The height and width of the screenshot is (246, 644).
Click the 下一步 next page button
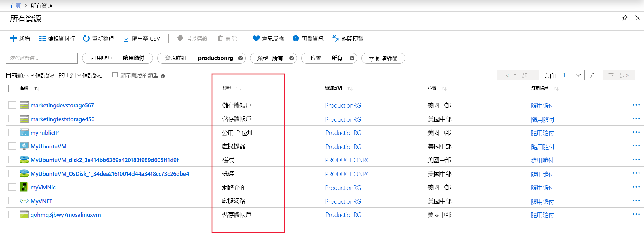click(619, 75)
